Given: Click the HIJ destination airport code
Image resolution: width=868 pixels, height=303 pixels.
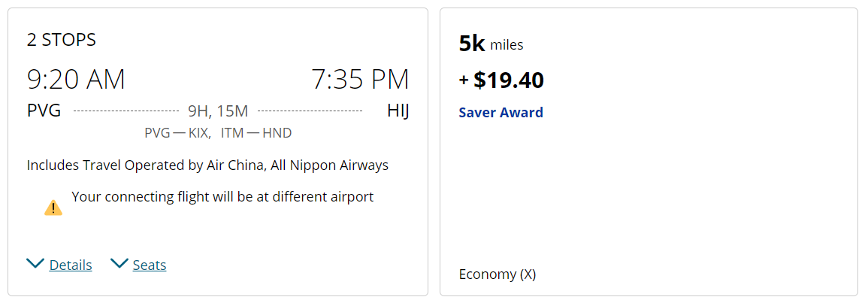Looking at the screenshot, I should pyautogui.click(x=398, y=111).
